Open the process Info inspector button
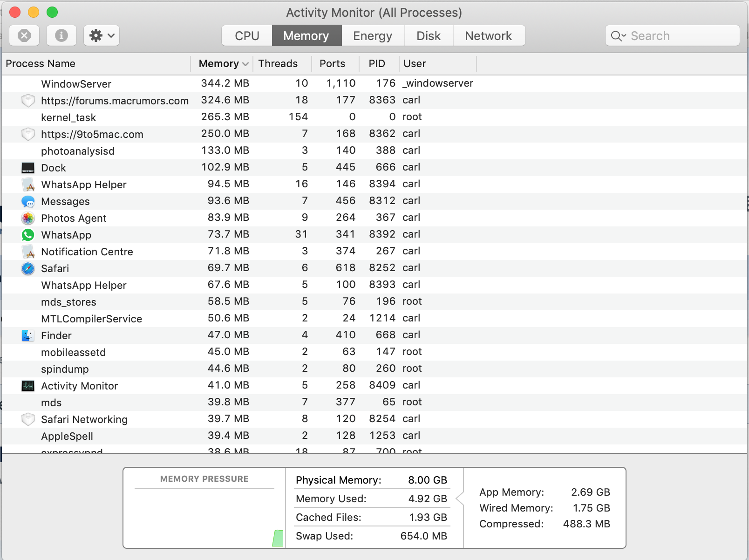 pyautogui.click(x=61, y=35)
